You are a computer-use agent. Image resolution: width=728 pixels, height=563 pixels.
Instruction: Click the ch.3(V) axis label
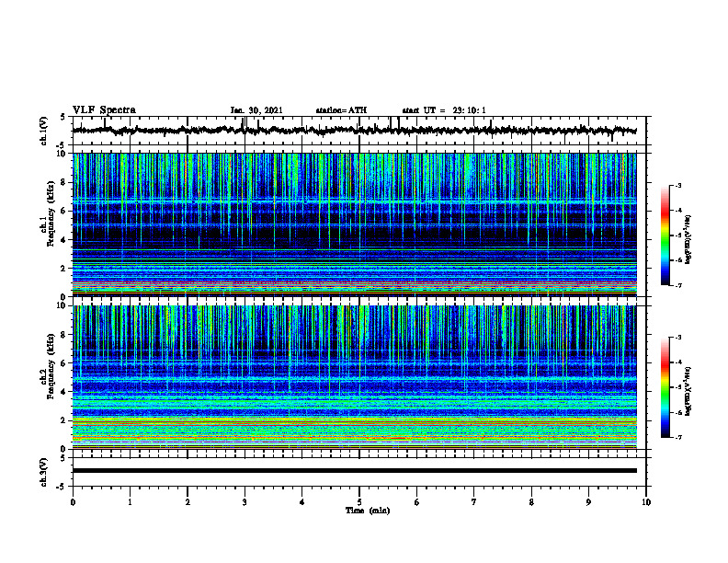(x=44, y=472)
